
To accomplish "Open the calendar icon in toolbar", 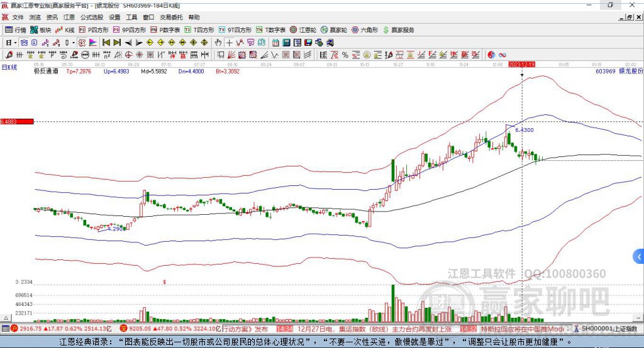I will point(275,43).
